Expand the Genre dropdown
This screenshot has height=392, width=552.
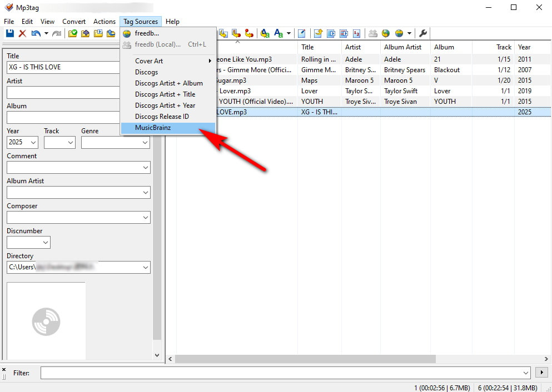click(x=145, y=143)
